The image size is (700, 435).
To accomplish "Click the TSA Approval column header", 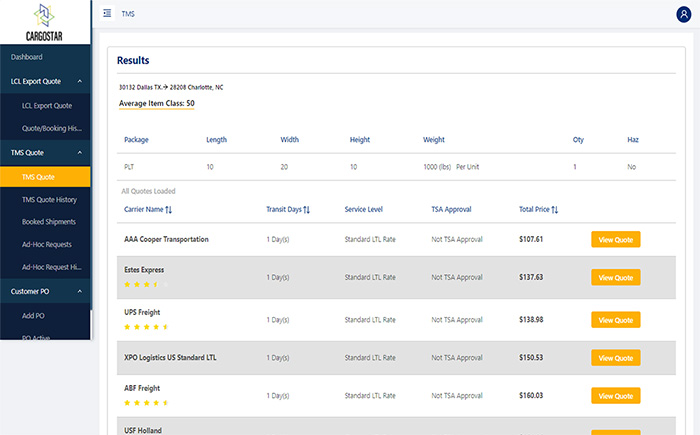I will 451,209.
